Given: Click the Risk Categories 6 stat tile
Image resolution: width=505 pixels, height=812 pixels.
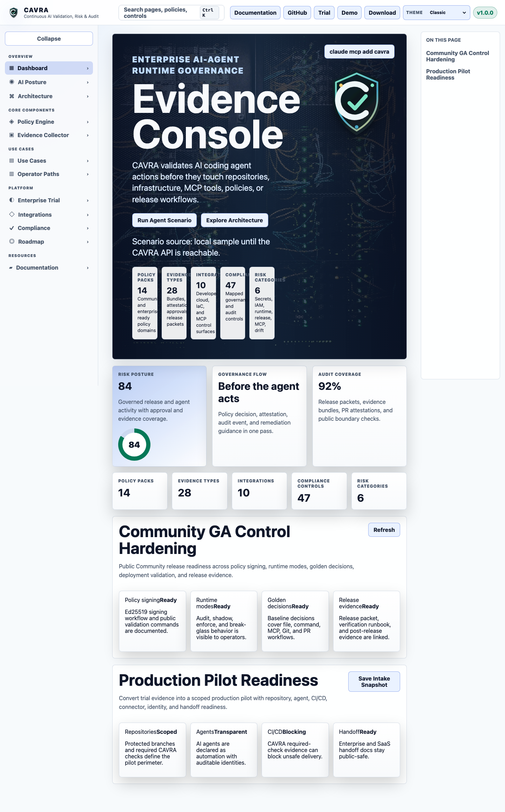Looking at the screenshot, I should (379, 491).
